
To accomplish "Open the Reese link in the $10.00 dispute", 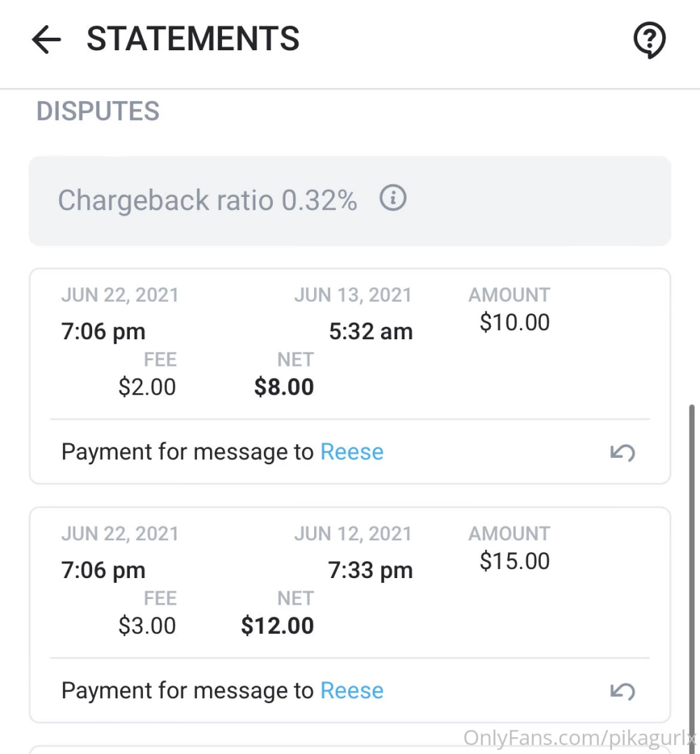I will (352, 452).
